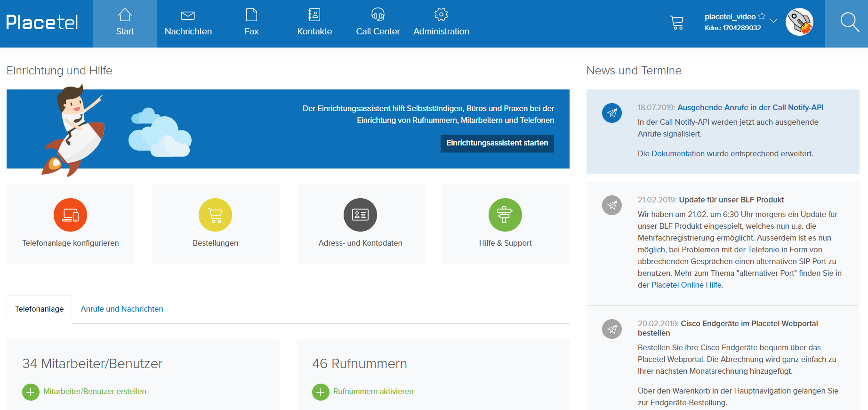868x410 pixels.
Task: Click the yellow Bestellungen cart icon
Action: tap(216, 215)
